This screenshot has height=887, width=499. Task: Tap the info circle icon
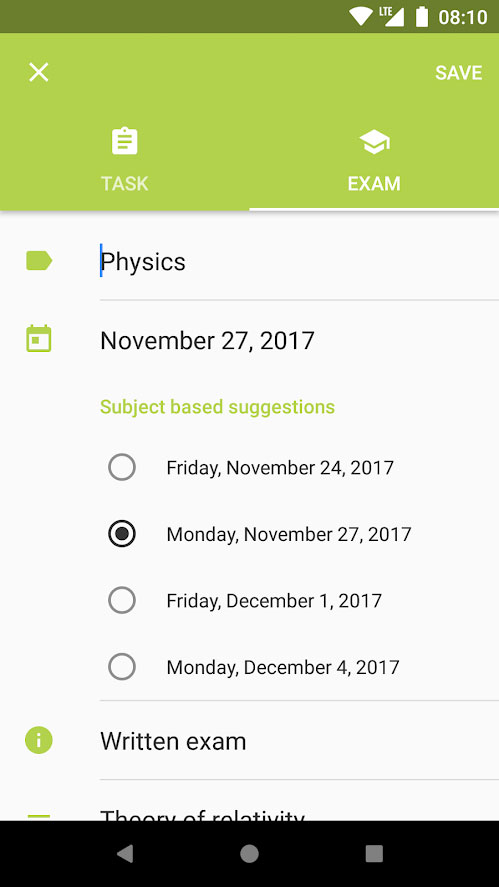coord(39,740)
